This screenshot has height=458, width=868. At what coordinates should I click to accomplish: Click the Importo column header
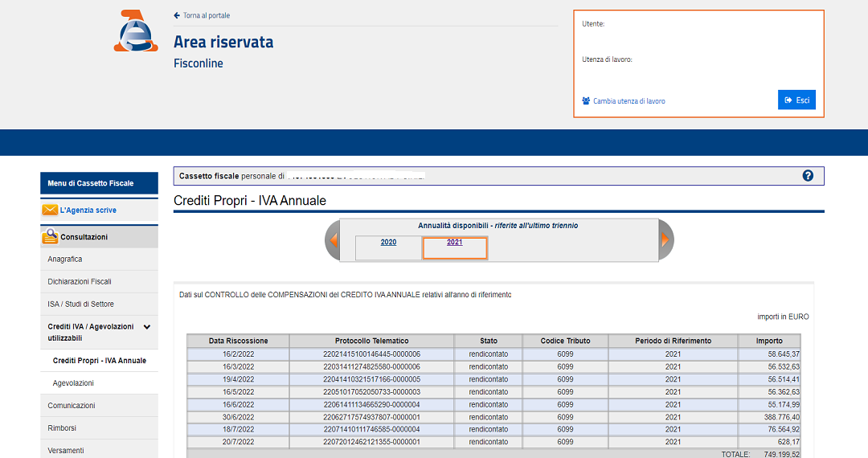(769, 341)
